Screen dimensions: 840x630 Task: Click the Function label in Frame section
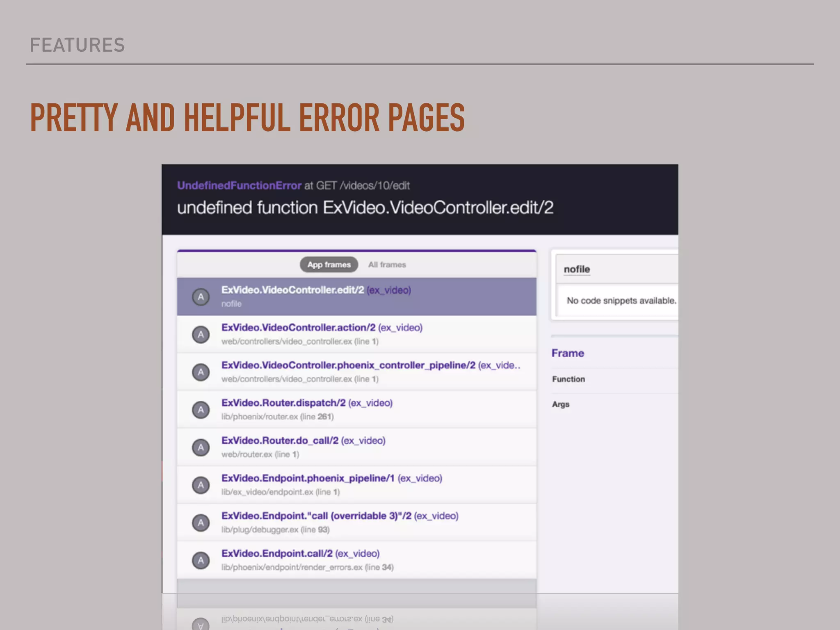(568, 379)
